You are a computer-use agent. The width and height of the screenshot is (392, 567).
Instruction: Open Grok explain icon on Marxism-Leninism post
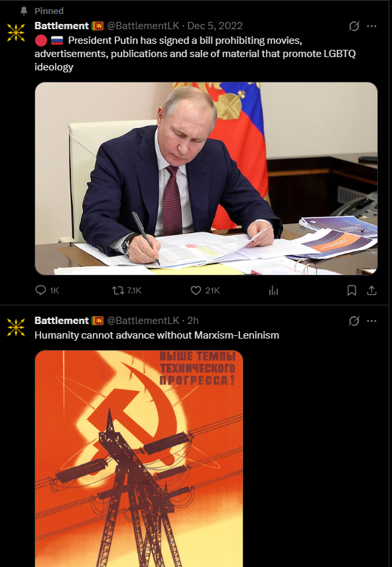354,321
